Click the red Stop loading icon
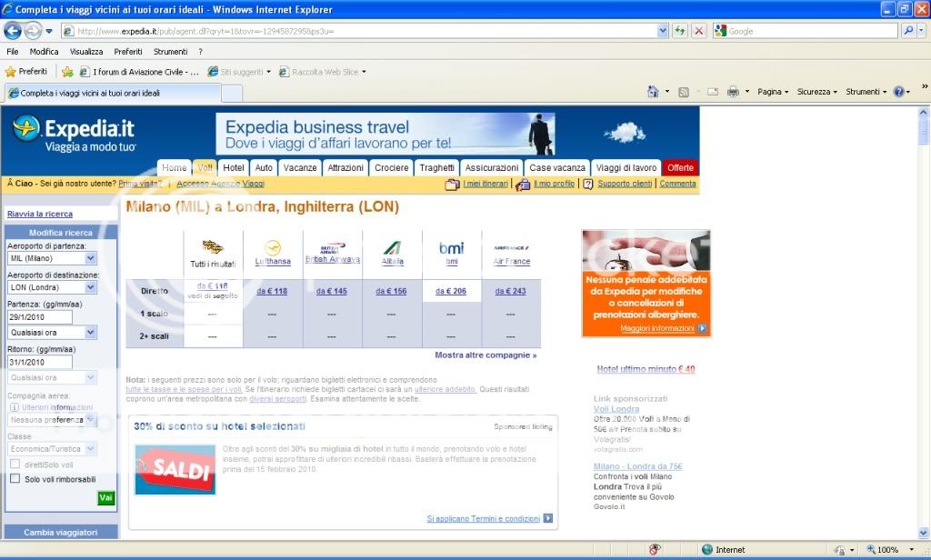This screenshot has width=931, height=560. click(x=698, y=31)
